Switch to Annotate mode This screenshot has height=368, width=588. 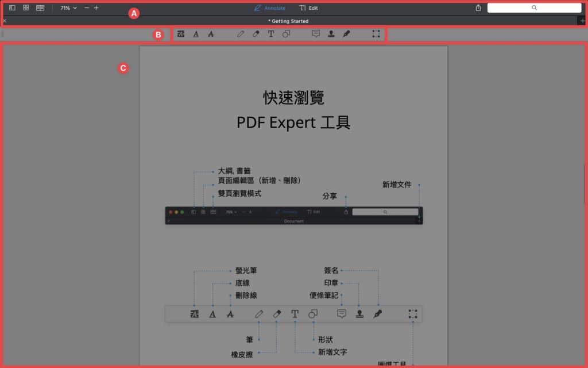tap(270, 8)
